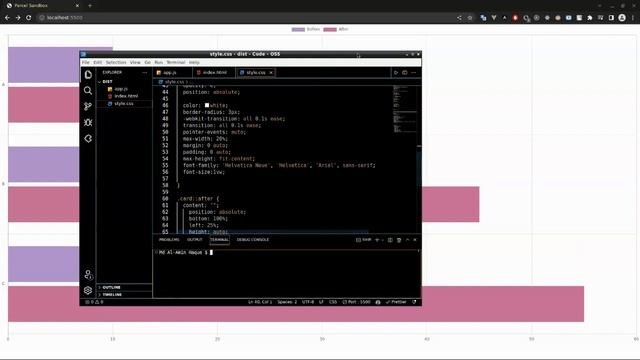Open Explorer panel more actions ellipsis
Image resolution: width=640 pixels, height=360 pixels.
144,73
